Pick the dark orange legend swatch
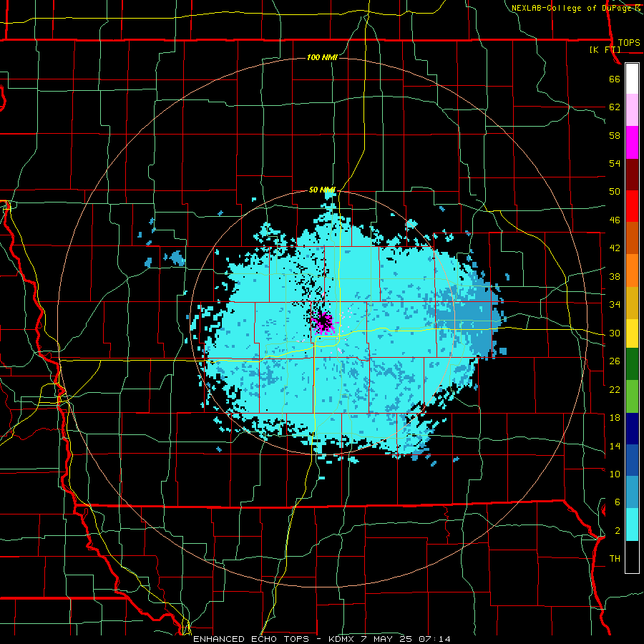The image size is (644, 644). 632,238
